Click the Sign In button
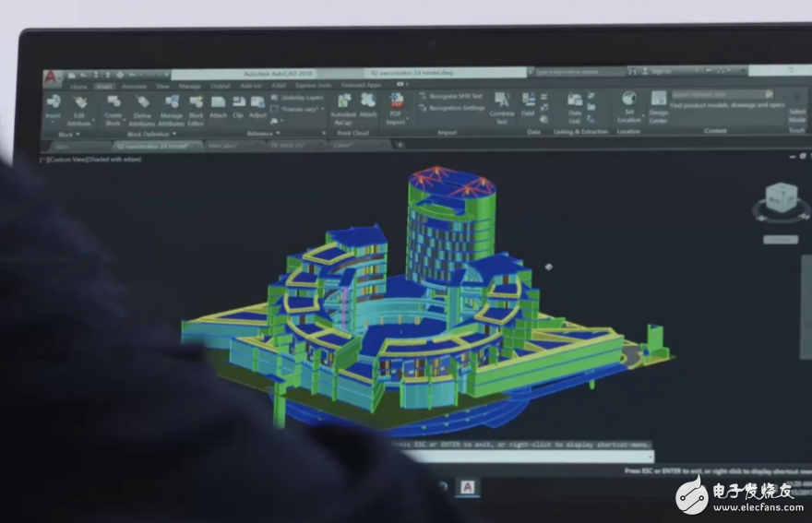 [x=661, y=71]
